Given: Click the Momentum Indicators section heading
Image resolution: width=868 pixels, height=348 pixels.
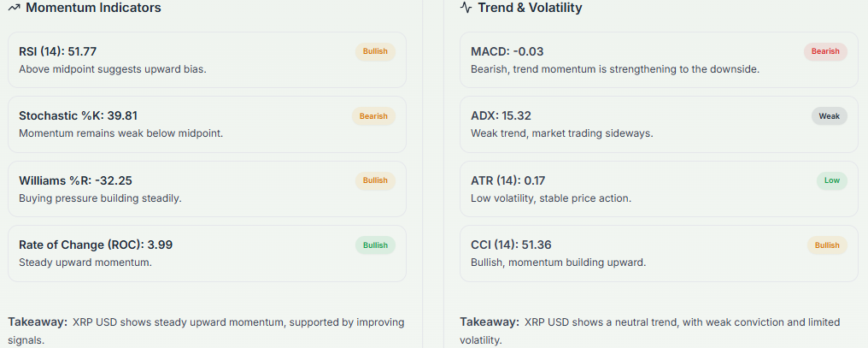Looking at the screenshot, I should point(93,8).
